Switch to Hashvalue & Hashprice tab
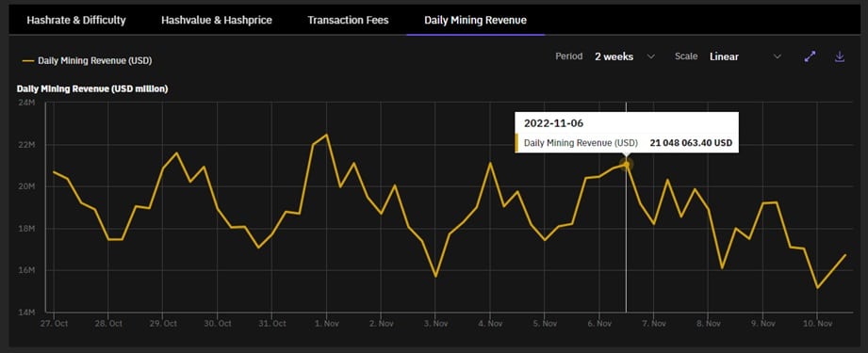The height and width of the screenshot is (353, 868). [217, 21]
